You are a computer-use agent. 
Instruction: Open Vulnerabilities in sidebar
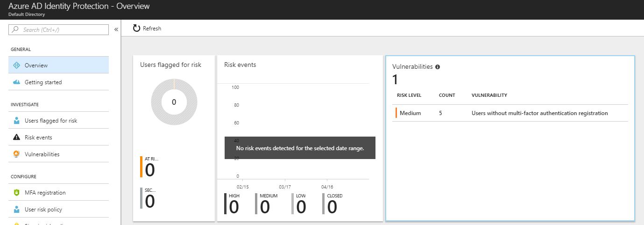(x=58, y=154)
